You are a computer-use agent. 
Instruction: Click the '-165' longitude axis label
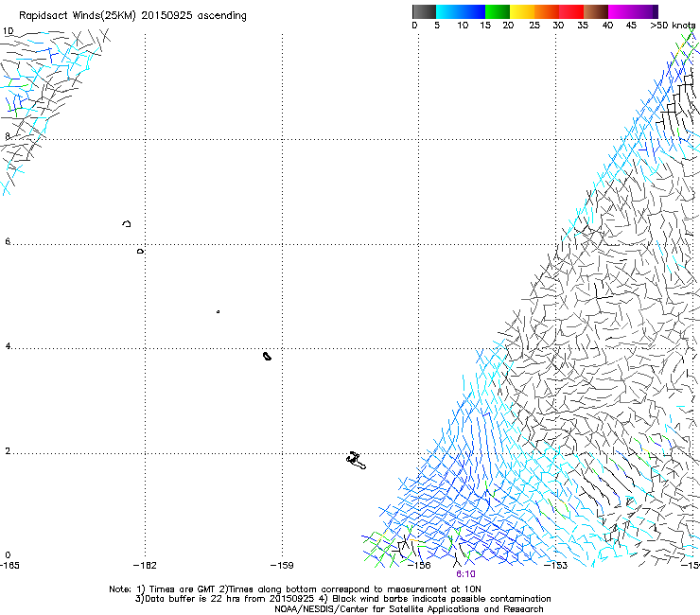(9, 566)
